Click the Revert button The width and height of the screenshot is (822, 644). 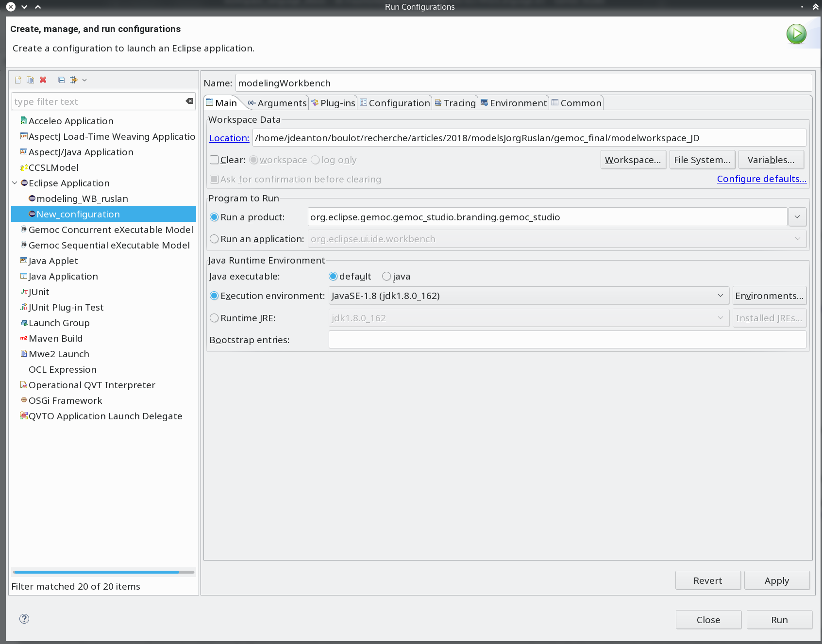coord(708,580)
